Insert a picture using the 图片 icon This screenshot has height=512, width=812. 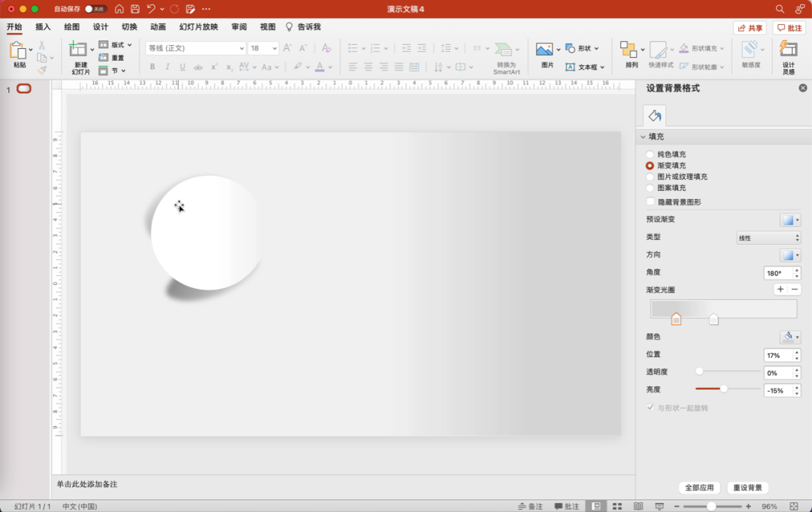pos(545,50)
